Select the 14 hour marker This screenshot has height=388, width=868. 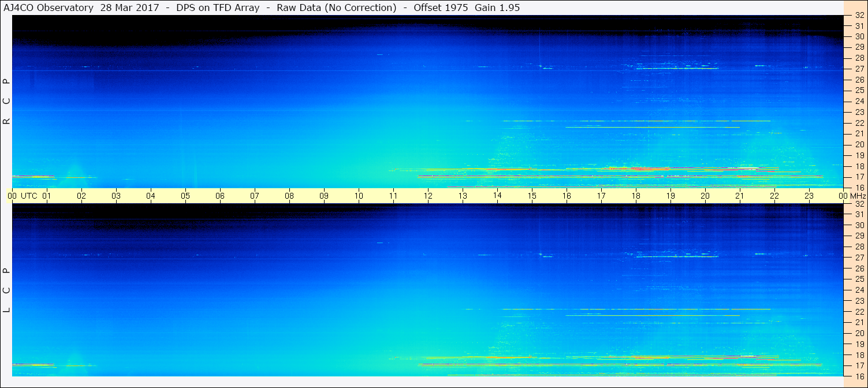click(497, 196)
